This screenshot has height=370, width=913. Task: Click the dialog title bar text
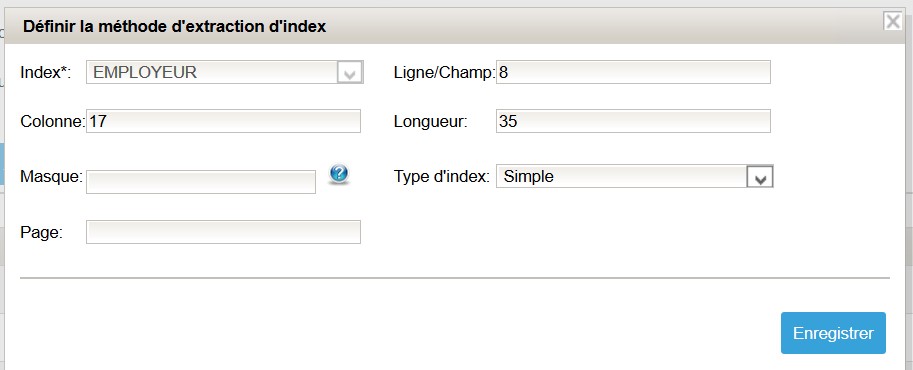[x=174, y=27]
